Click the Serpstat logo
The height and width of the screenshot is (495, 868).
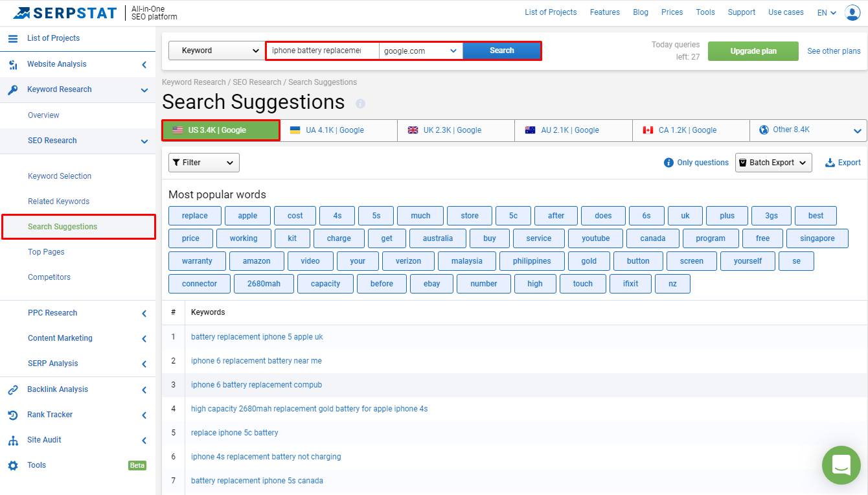(65, 13)
